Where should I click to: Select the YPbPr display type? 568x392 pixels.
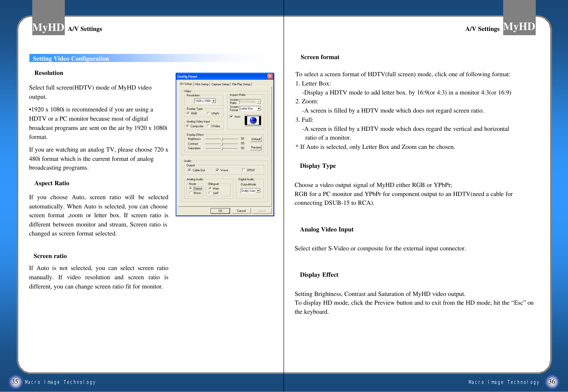point(208,113)
